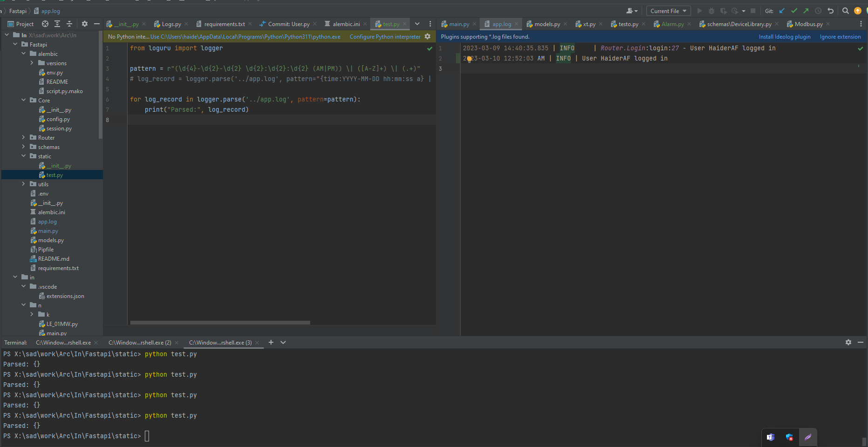Expand the Router folder
This screenshot has height=447, width=868.
pyautogui.click(x=23, y=137)
